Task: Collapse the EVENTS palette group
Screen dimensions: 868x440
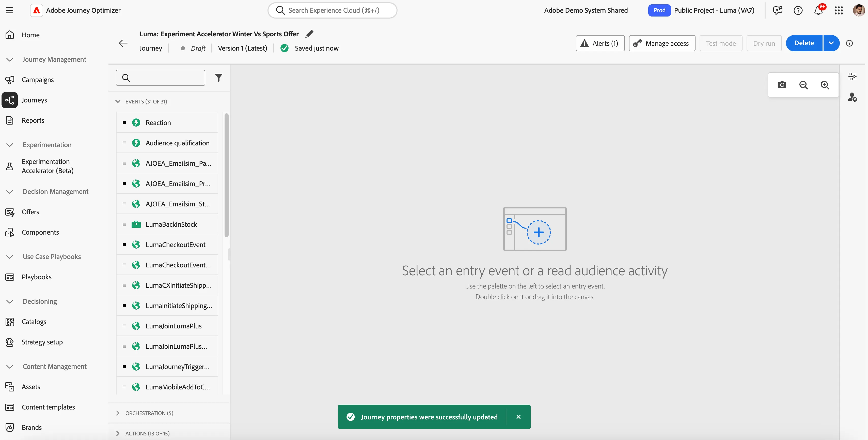Action: tap(118, 101)
